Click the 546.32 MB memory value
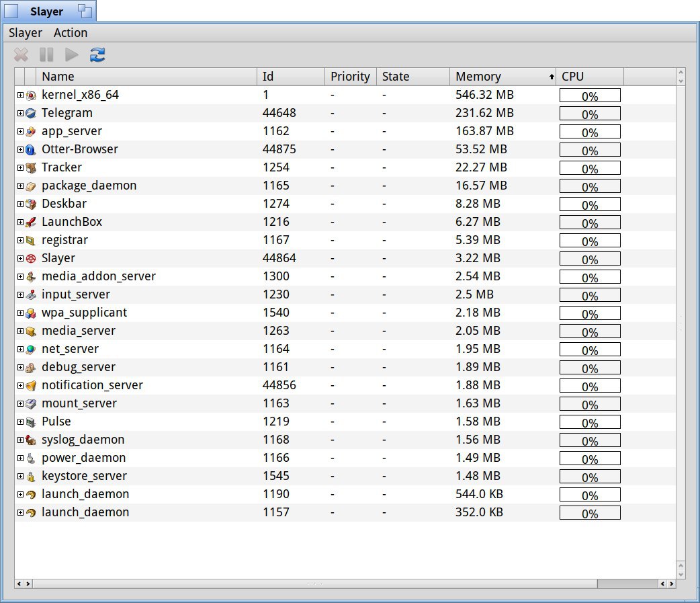 click(484, 95)
